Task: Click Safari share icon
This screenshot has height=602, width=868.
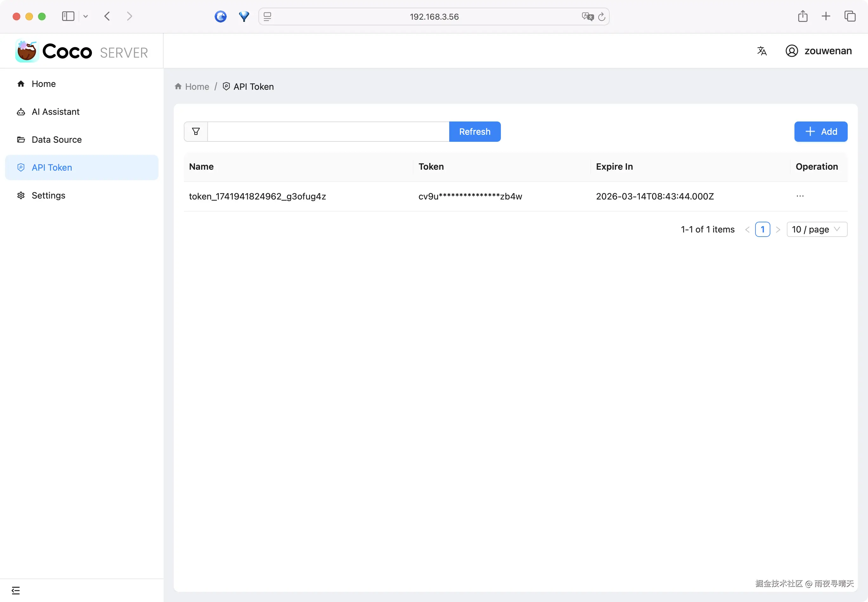Action: coord(802,16)
